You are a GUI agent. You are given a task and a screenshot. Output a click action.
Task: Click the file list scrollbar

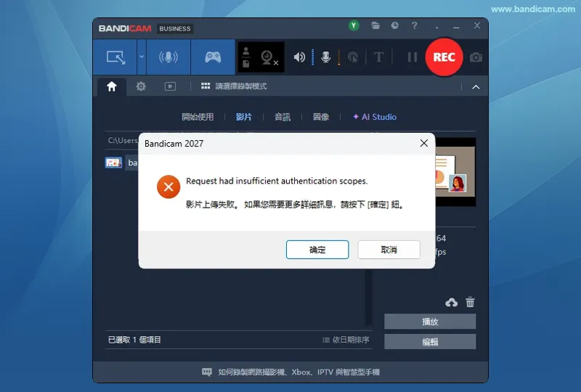click(369, 297)
